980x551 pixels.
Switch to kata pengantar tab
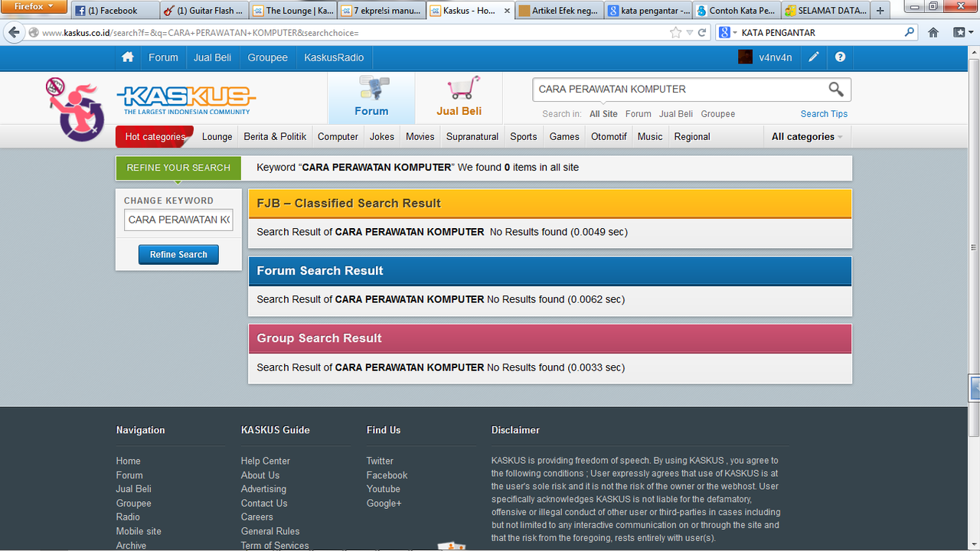coord(648,11)
